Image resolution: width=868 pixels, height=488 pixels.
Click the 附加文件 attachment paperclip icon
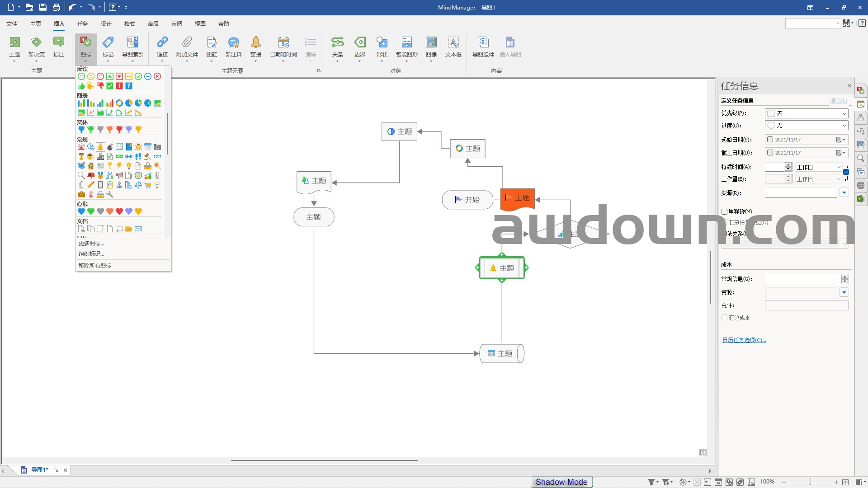click(187, 42)
